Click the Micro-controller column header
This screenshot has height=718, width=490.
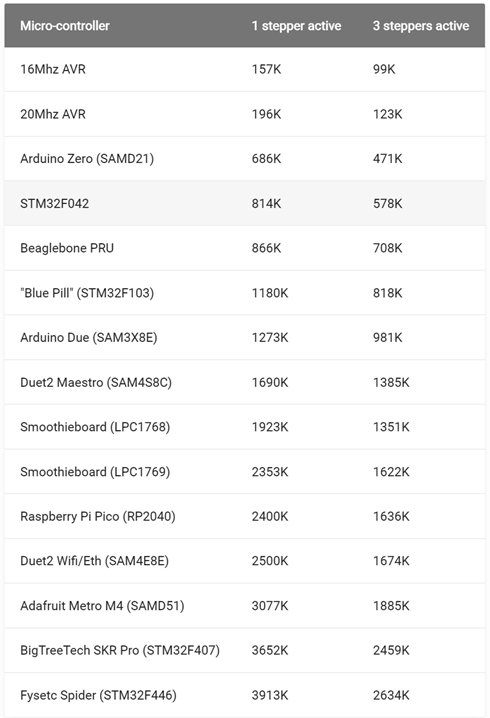pyautogui.click(x=65, y=26)
